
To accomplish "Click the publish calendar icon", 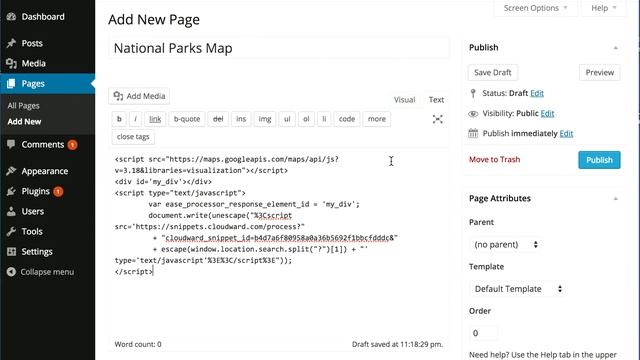I will 473,133.
